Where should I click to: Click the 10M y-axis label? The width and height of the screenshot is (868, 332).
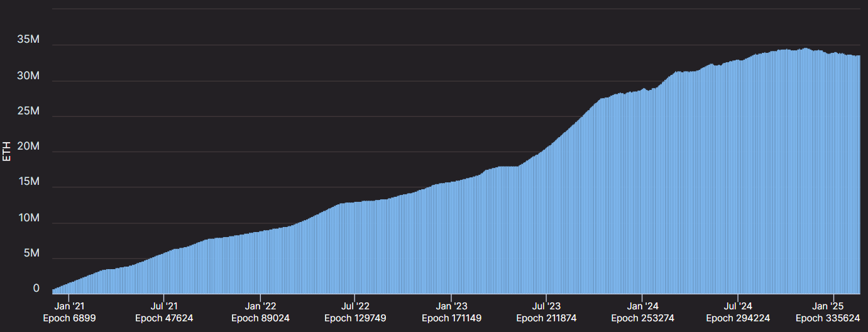coord(30,218)
